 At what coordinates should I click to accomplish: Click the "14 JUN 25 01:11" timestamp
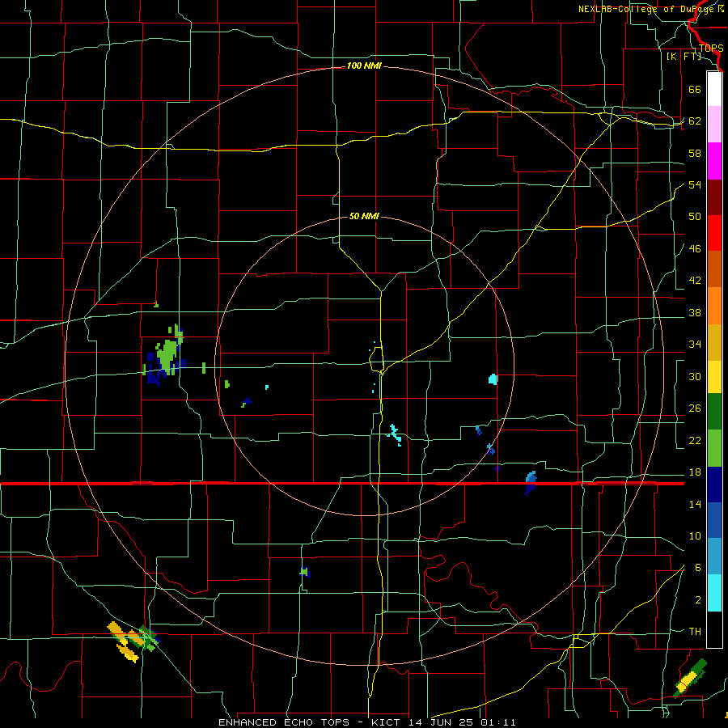coord(463,722)
